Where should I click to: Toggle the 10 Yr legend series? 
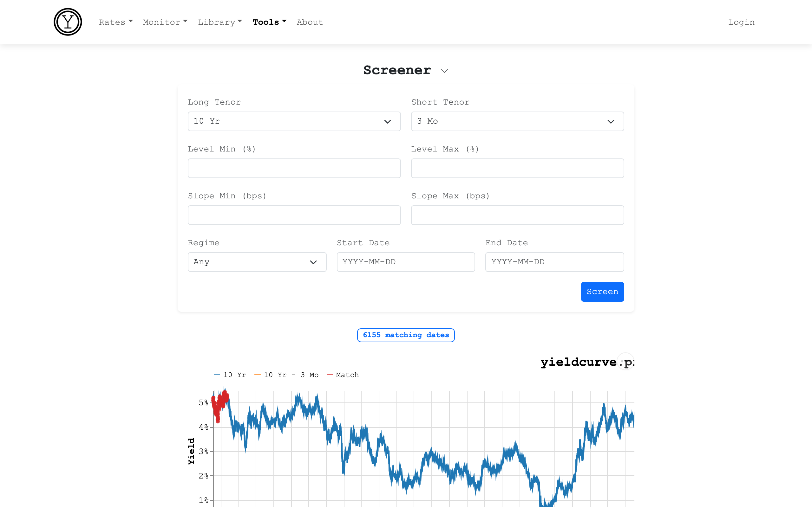230,375
